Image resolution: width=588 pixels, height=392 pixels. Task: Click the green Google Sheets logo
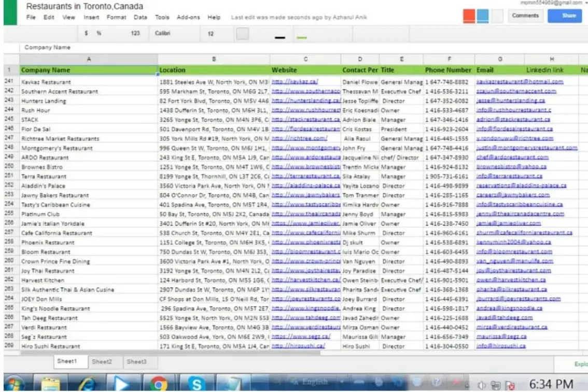coord(10,12)
